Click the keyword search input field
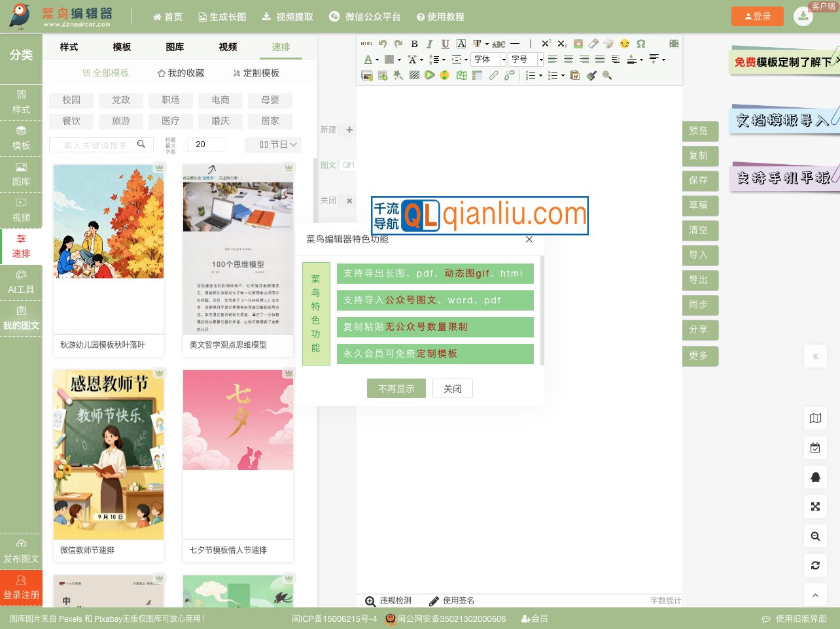This screenshot has width=840, height=629. tap(96, 145)
